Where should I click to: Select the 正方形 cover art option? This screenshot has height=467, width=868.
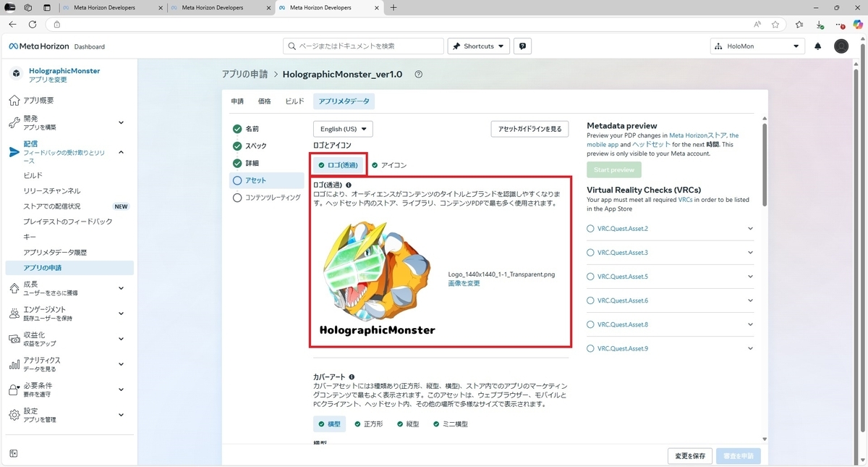(369, 424)
